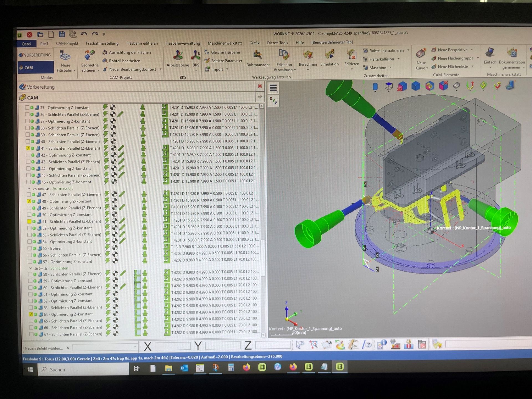The width and height of the screenshot is (532, 399).
Task: Switch to the CAM-Projekt tab
Action: (67, 44)
